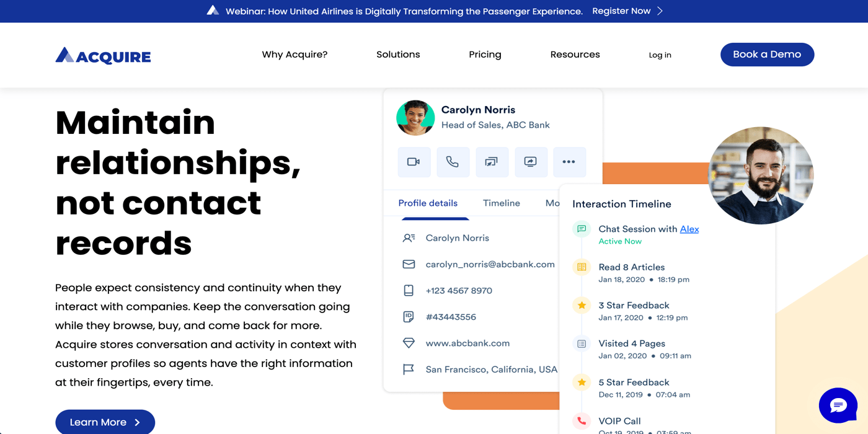This screenshot has width=868, height=434.
Task: Click the #43443556 ID text
Action: point(451,317)
